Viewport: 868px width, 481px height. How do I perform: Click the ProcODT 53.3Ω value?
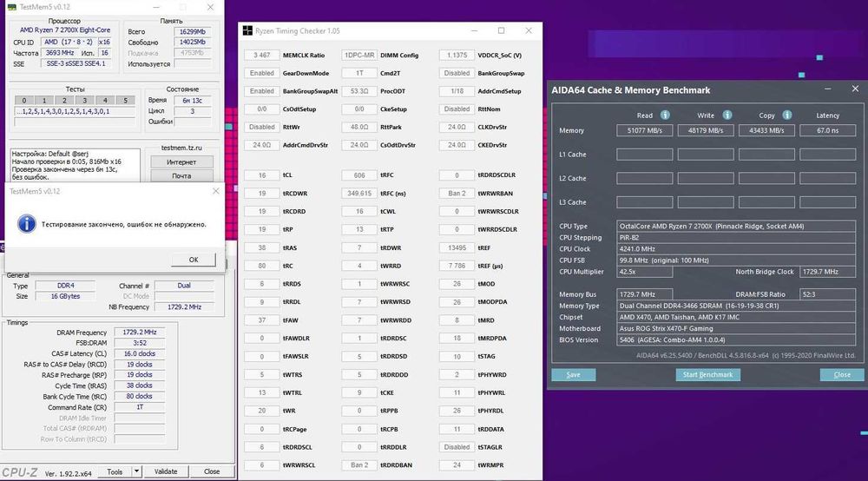[359, 91]
